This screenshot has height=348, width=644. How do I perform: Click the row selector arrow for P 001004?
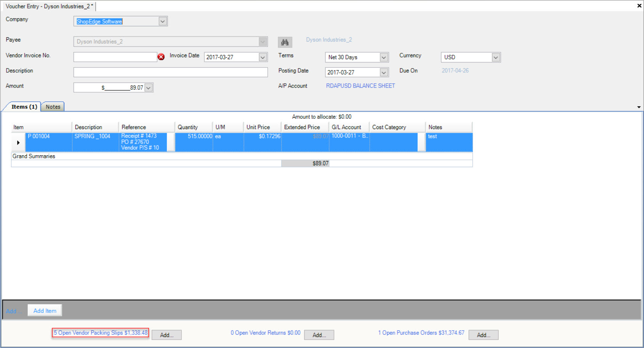click(18, 142)
